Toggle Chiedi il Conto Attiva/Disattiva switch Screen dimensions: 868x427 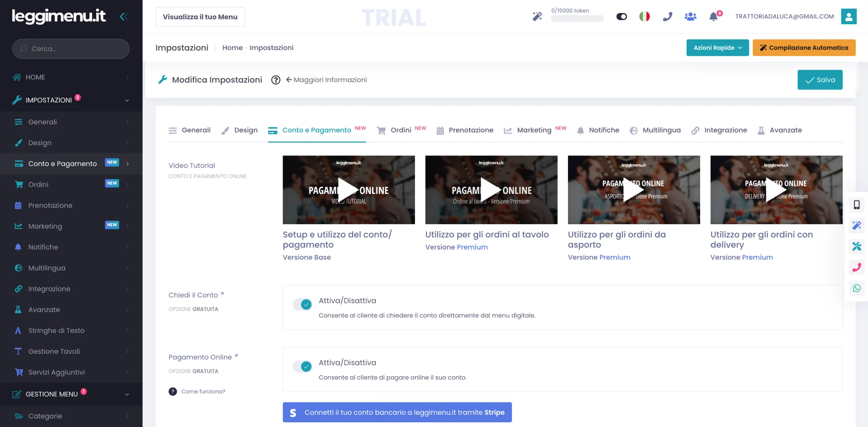click(303, 304)
